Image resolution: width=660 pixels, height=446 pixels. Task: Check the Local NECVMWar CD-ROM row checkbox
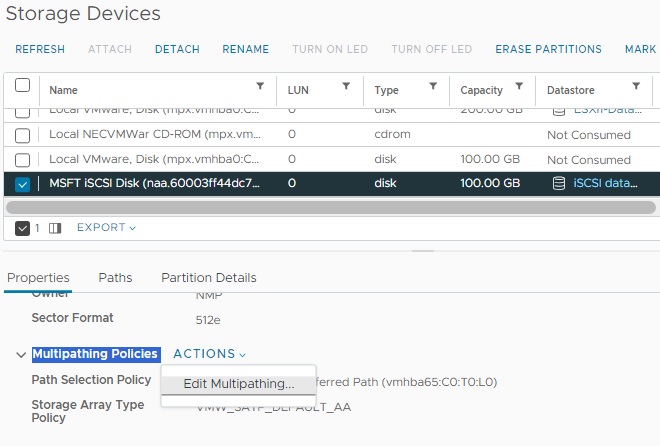22,135
